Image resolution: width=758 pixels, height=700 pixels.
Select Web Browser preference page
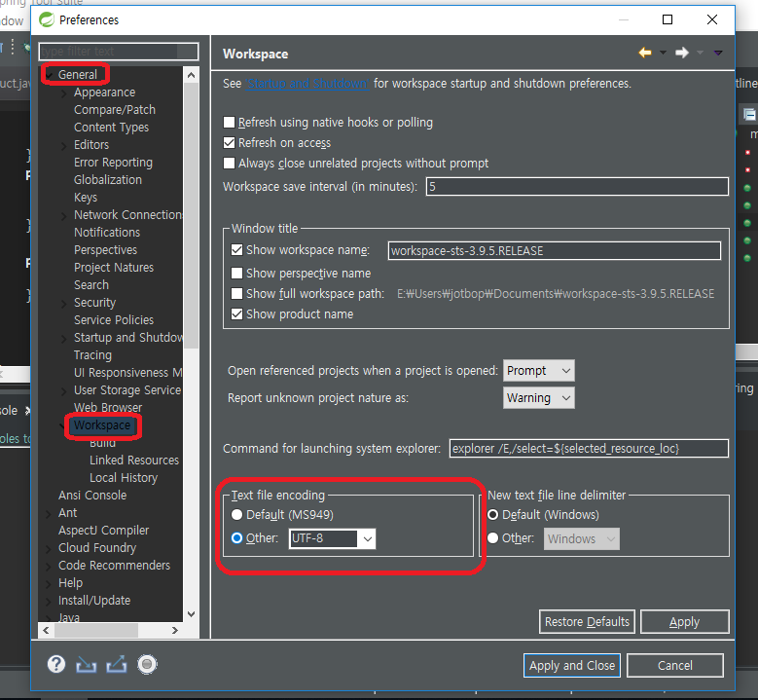(x=108, y=407)
